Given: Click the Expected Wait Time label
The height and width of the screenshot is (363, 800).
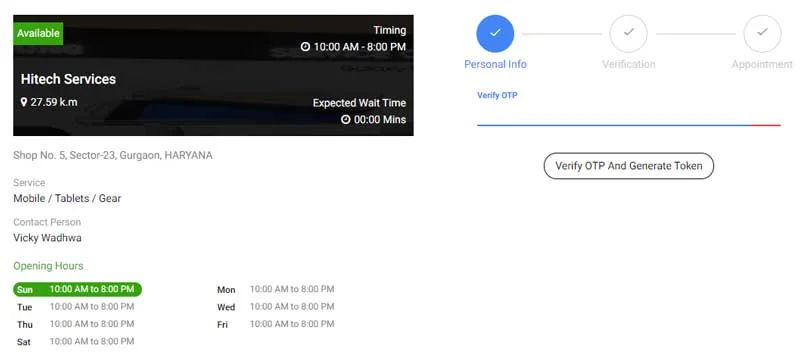Looking at the screenshot, I should [359, 103].
